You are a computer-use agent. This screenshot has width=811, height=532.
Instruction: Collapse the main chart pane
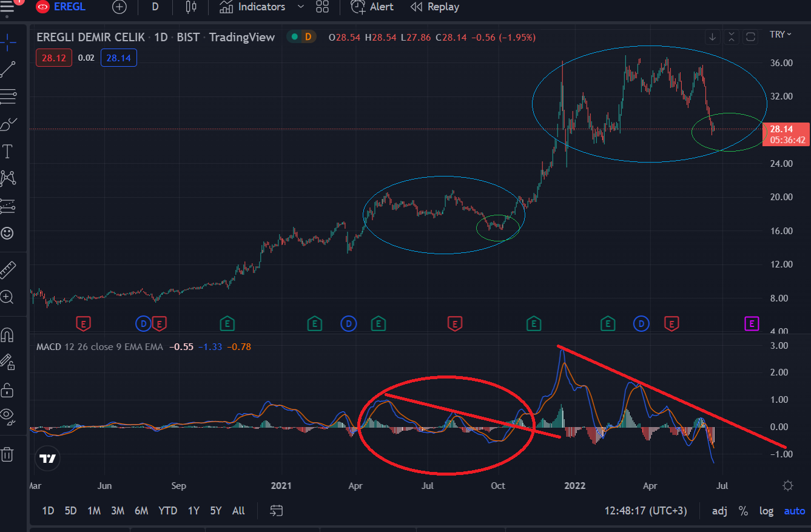coord(732,37)
